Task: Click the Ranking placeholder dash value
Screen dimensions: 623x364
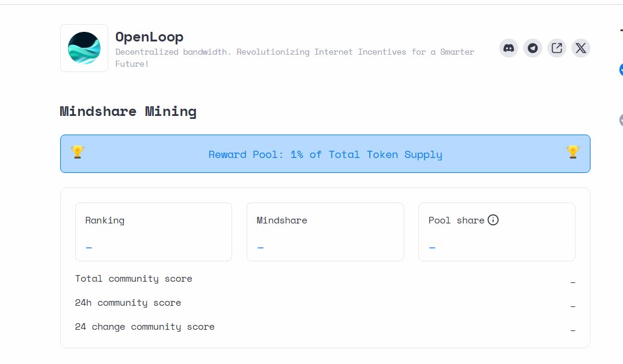Action: click(88, 247)
